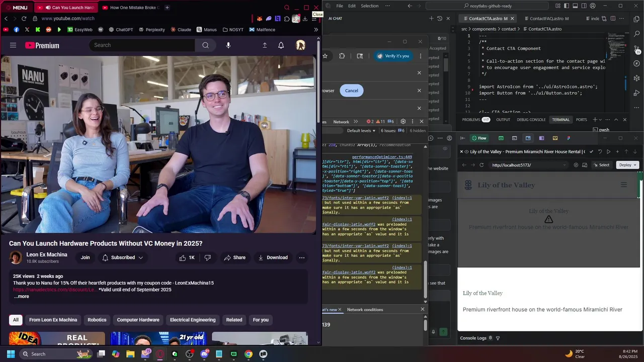Reload the YouTube page in browser
Viewport: 644px width, 362px height.
pyautogui.click(x=24, y=19)
